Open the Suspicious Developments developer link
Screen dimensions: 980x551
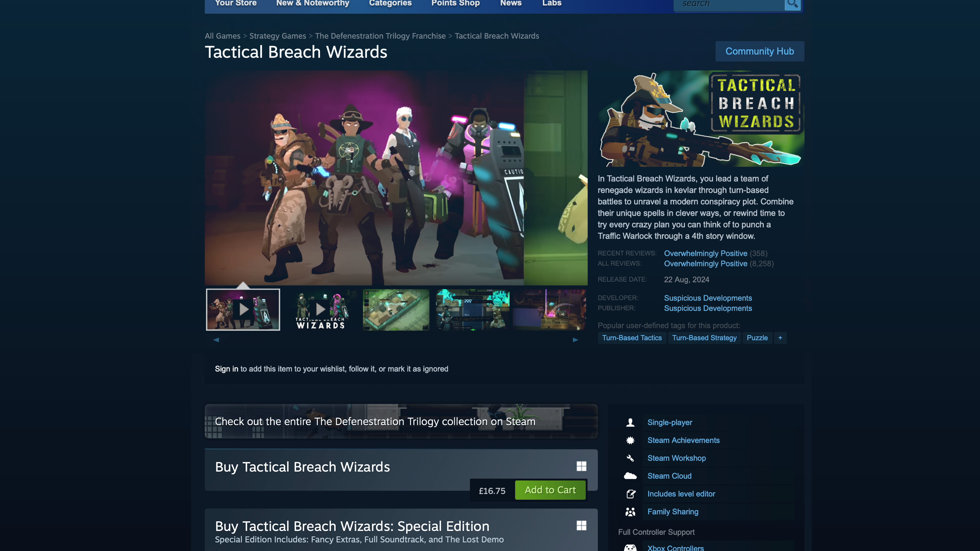[708, 298]
